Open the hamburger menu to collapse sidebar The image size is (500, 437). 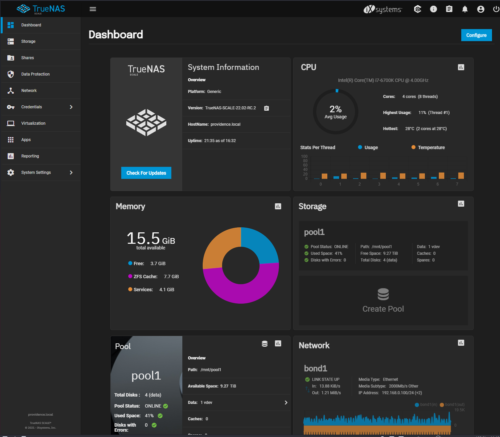[x=93, y=9]
